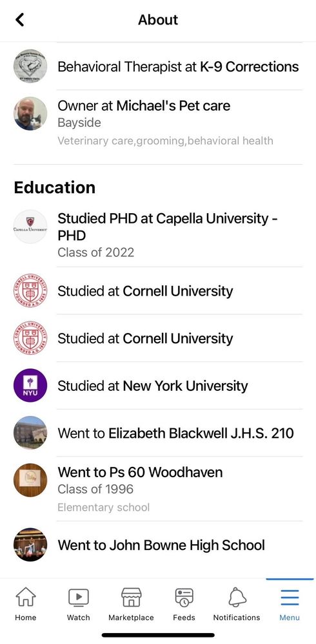The width and height of the screenshot is (316, 644).
Task: Open the Feeds icon
Action: pos(184,597)
